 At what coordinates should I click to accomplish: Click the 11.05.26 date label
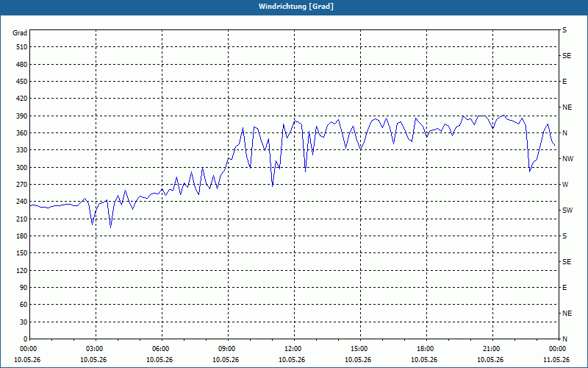[556, 360]
